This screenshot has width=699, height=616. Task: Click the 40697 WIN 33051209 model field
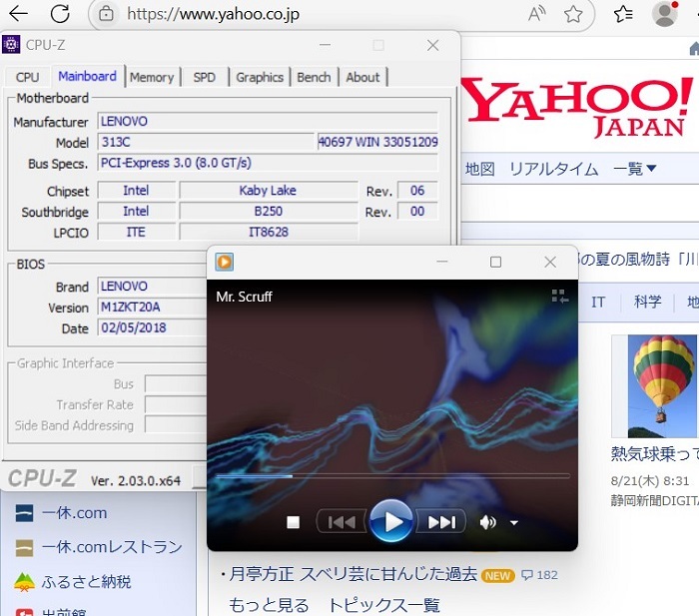[x=377, y=142]
